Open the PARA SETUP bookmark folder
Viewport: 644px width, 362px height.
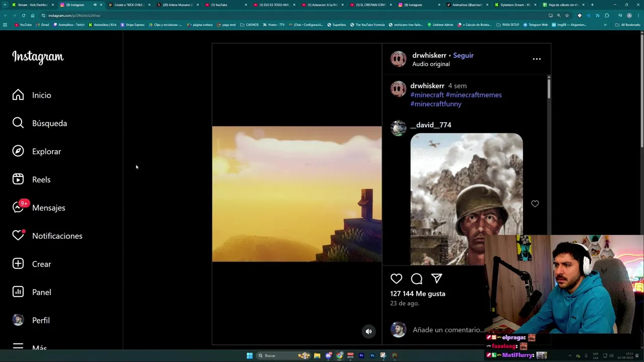[x=508, y=25]
